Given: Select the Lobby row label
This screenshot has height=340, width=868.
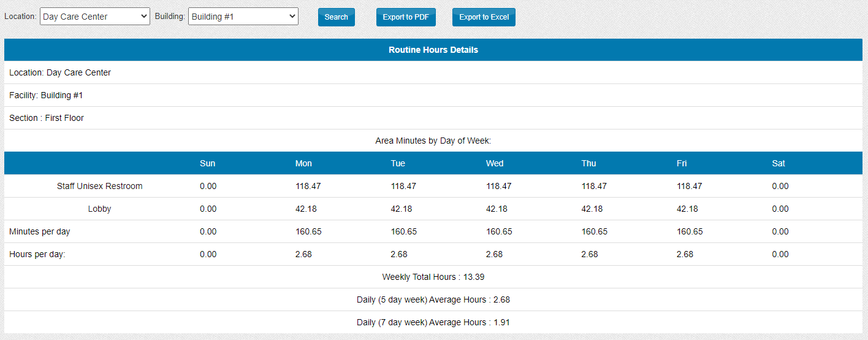Looking at the screenshot, I should point(99,209).
